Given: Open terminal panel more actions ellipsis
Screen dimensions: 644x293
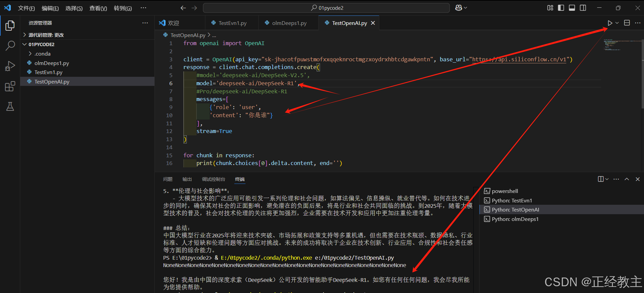Looking at the screenshot, I should [616, 179].
